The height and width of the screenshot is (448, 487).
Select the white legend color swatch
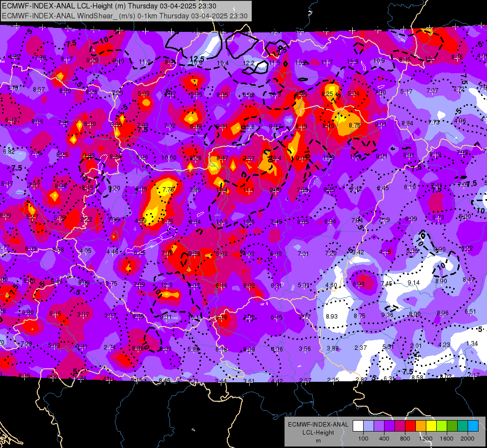[x=358, y=426]
